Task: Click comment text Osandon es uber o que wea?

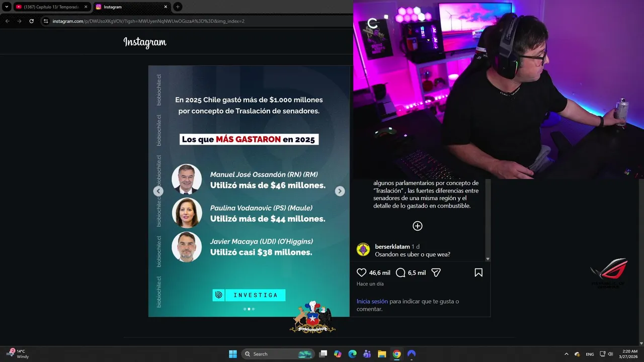Action: (413, 254)
